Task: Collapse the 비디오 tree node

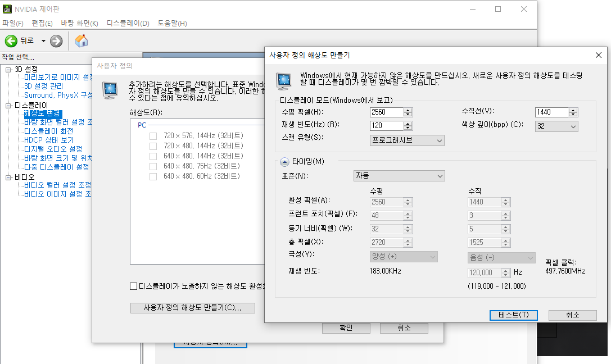Action: point(8,178)
